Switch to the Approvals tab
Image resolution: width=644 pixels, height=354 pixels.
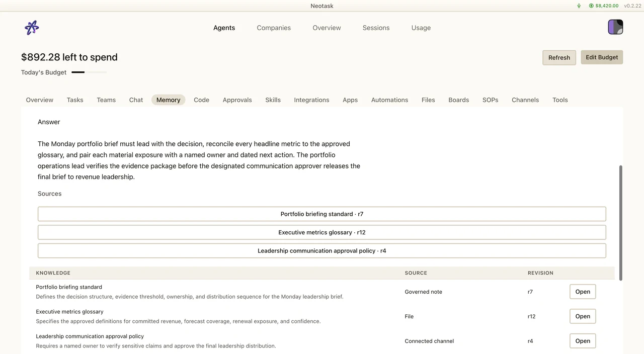pos(237,100)
